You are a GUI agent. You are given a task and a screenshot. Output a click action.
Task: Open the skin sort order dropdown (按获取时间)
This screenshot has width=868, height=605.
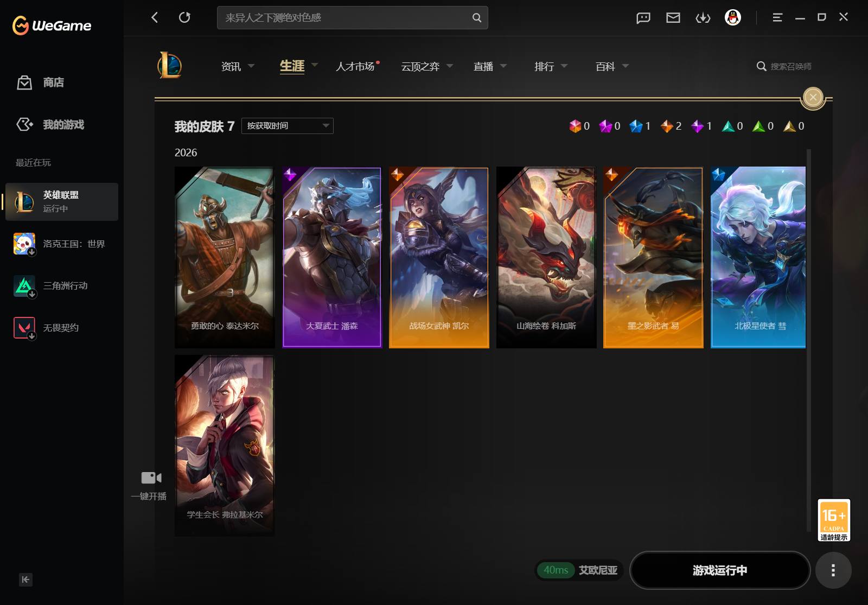(x=288, y=126)
